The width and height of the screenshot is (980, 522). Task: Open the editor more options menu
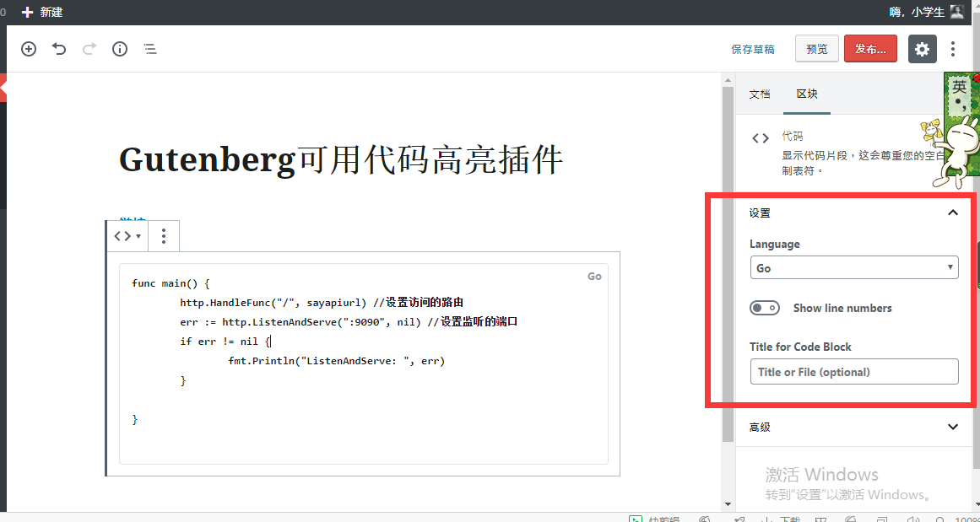(x=953, y=49)
